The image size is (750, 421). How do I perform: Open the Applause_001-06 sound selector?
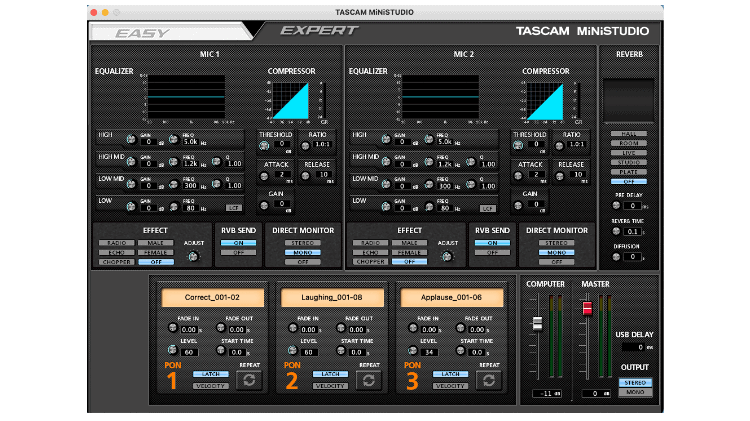(452, 298)
